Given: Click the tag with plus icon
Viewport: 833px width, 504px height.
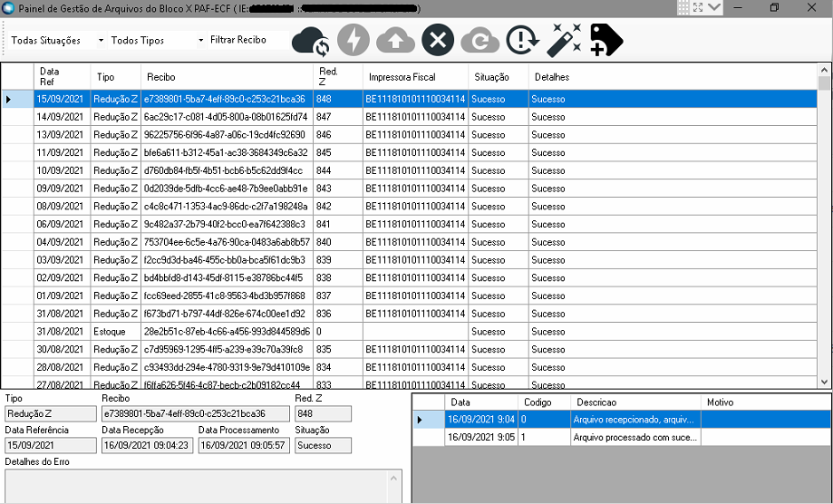Looking at the screenshot, I should (x=606, y=40).
